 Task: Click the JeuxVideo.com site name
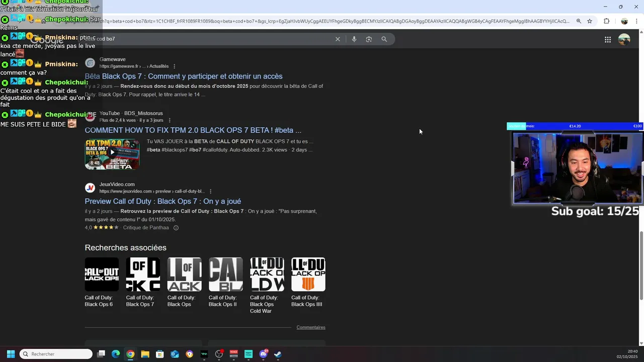click(117, 185)
